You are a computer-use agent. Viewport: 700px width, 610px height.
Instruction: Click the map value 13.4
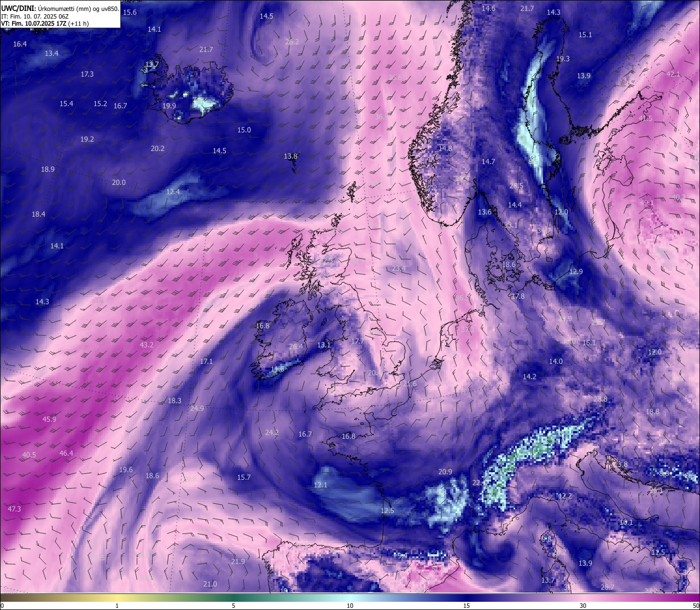(51, 53)
